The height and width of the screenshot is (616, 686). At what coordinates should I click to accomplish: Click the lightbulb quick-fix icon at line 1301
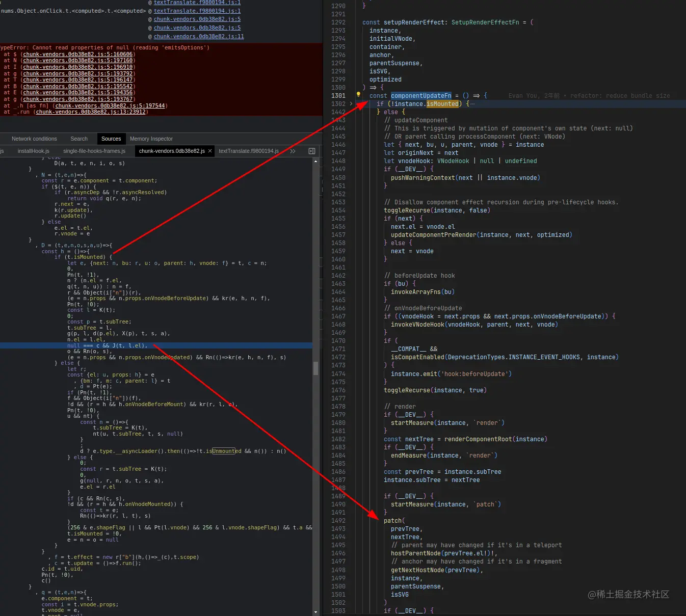coord(358,94)
